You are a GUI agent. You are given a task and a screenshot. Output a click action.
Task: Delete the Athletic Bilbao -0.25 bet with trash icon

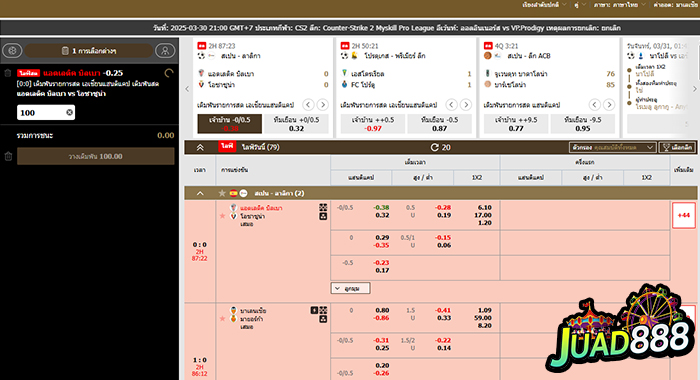(x=8, y=73)
